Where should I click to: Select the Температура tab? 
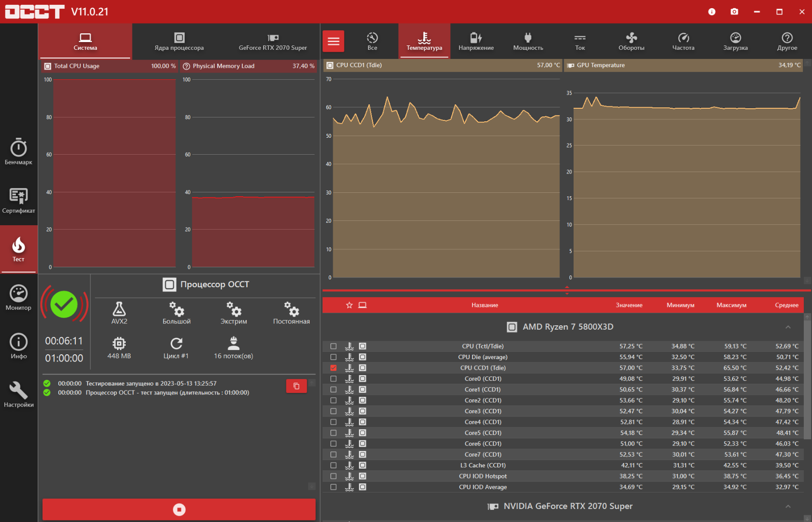424,42
